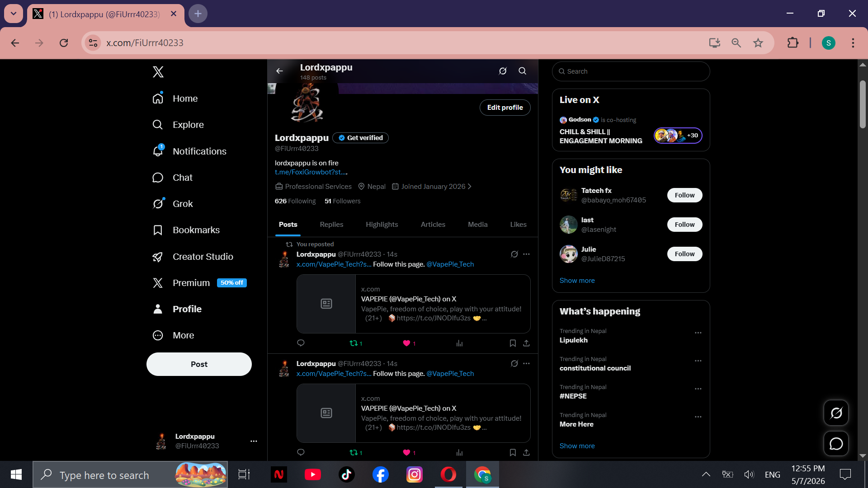
Task: Toggle like on the second post
Action: (x=409, y=453)
